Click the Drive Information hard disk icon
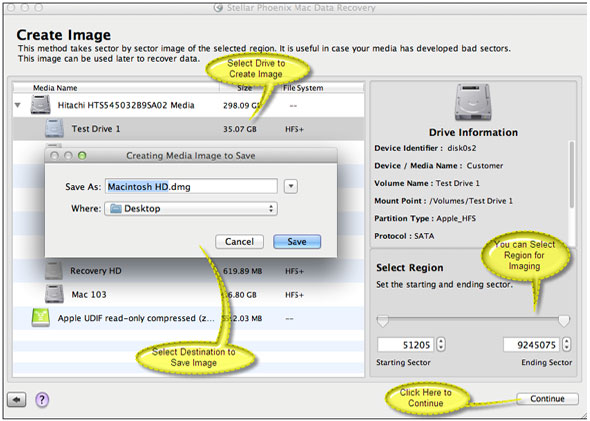 click(x=473, y=102)
